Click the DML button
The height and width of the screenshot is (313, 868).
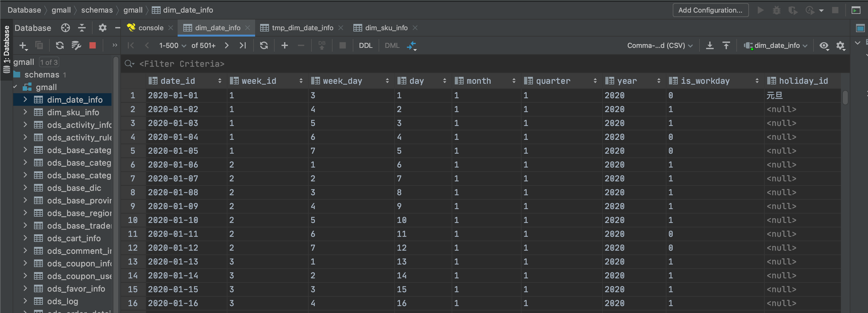pos(392,45)
